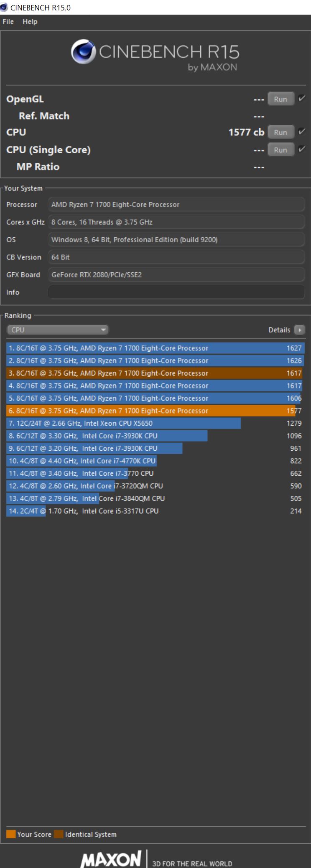Toggle the OpenGL test checkbox
311x868 pixels.
coord(301,99)
